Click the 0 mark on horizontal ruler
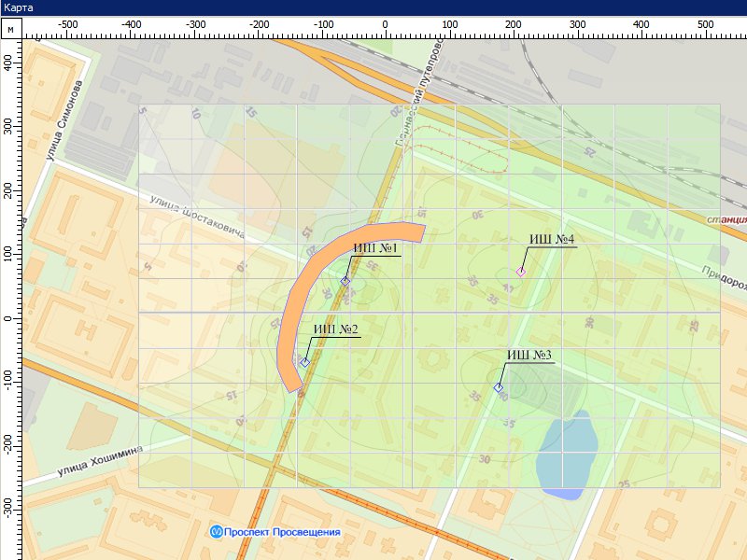 point(386,25)
